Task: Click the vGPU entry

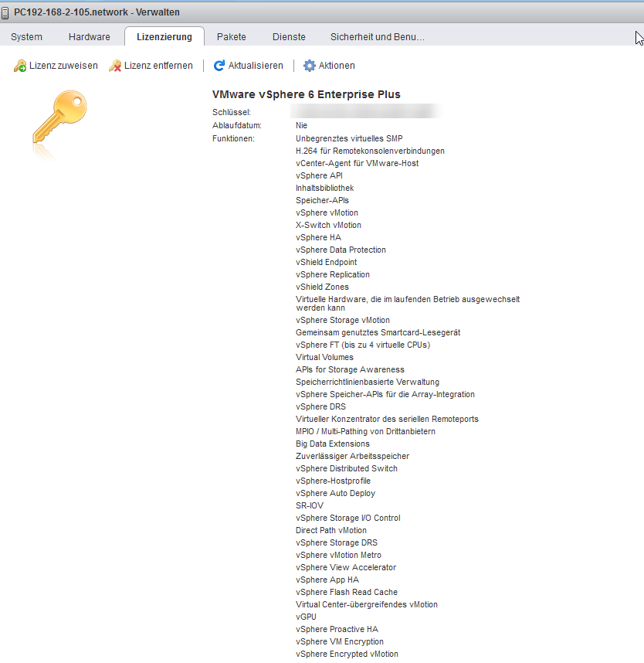Action: 306,617
